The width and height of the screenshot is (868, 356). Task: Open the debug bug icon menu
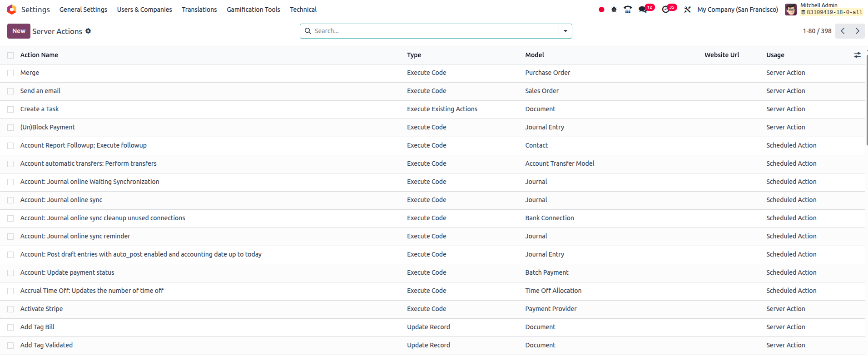[614, 10]
